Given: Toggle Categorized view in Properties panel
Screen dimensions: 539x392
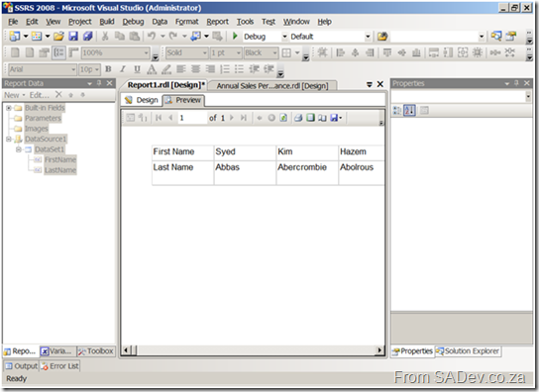Looking at the screenshot, I should (397, 110).
